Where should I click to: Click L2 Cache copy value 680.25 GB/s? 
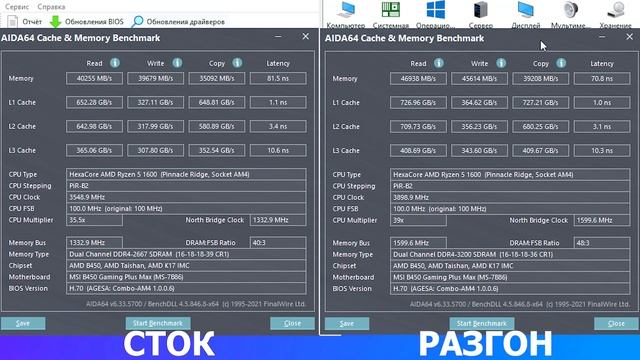(x=540, y=127)
